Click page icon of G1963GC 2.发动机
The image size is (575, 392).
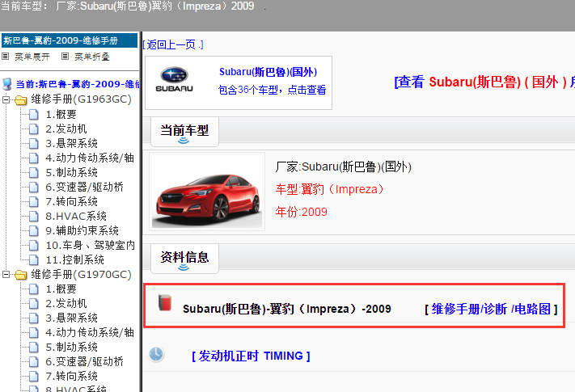pyautogui.click(x=34, y=129)
